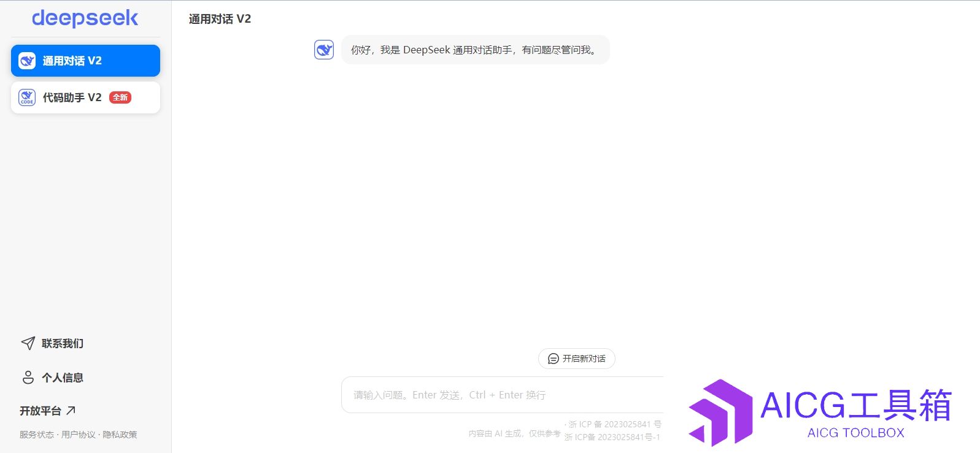The height and width of the screenshot is (453, 980).
Task: Click the purple AICG工具箱 logo icon
Action: (x=720, y=413)
